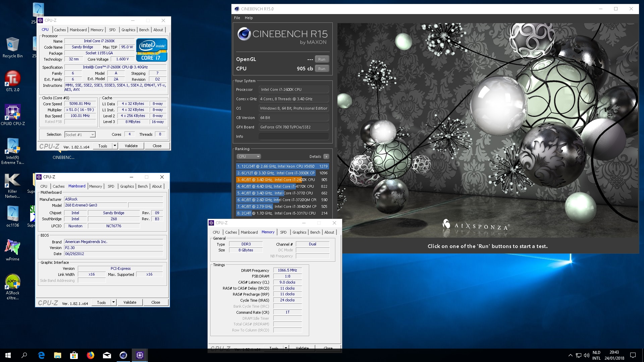Show hidden system tray icons

[x=570, y=355]
